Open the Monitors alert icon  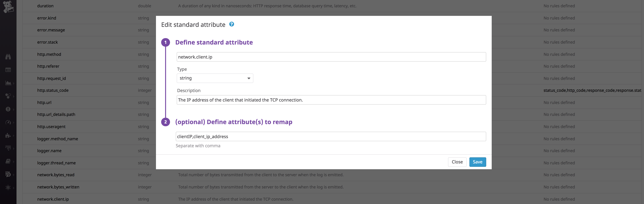click(x=8, y=109)
